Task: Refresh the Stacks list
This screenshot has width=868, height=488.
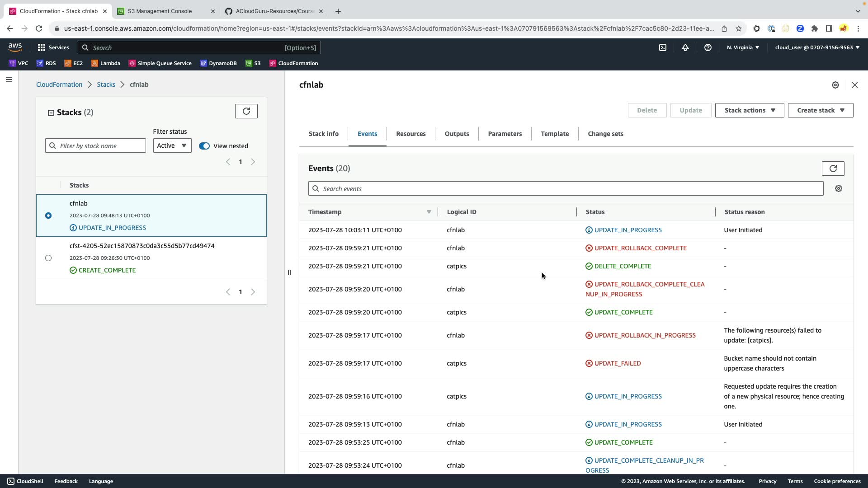Action: tap(246, 111)
